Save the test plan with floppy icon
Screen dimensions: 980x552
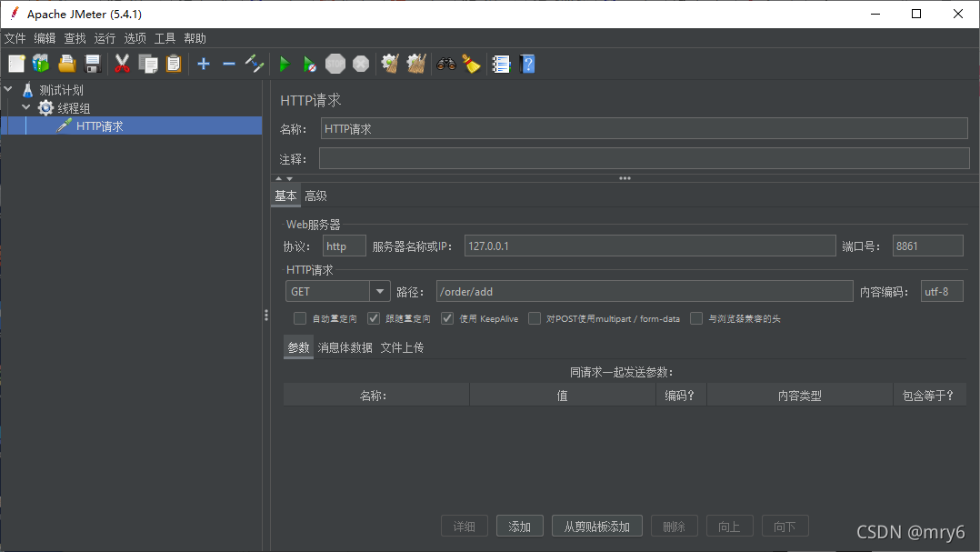point(93,64)
